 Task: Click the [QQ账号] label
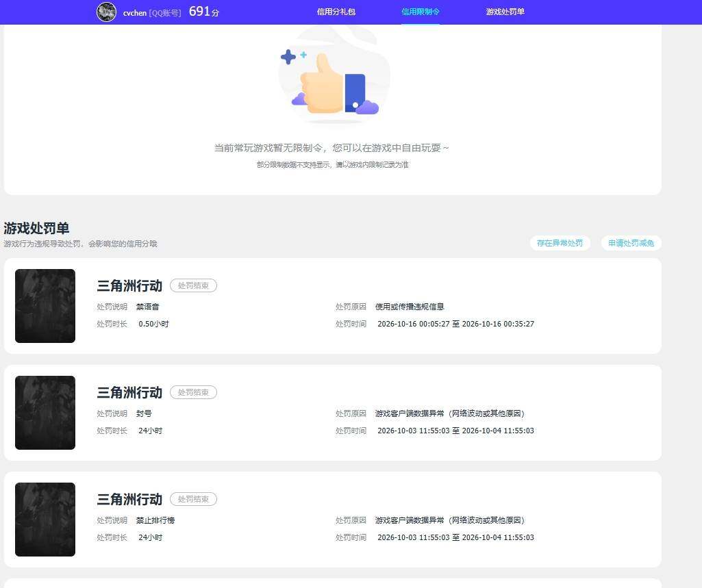(165, 13)
